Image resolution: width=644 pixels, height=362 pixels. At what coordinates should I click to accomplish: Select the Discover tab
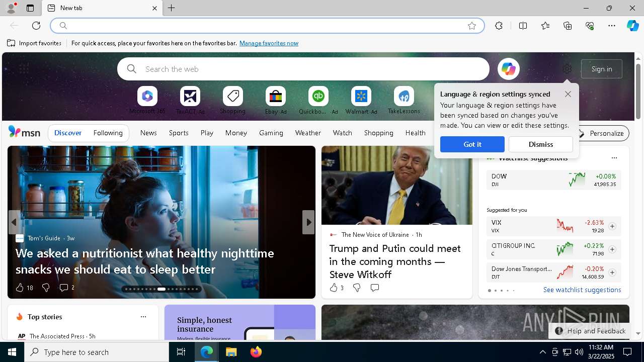pyautogui.click(x=68, y=133)
